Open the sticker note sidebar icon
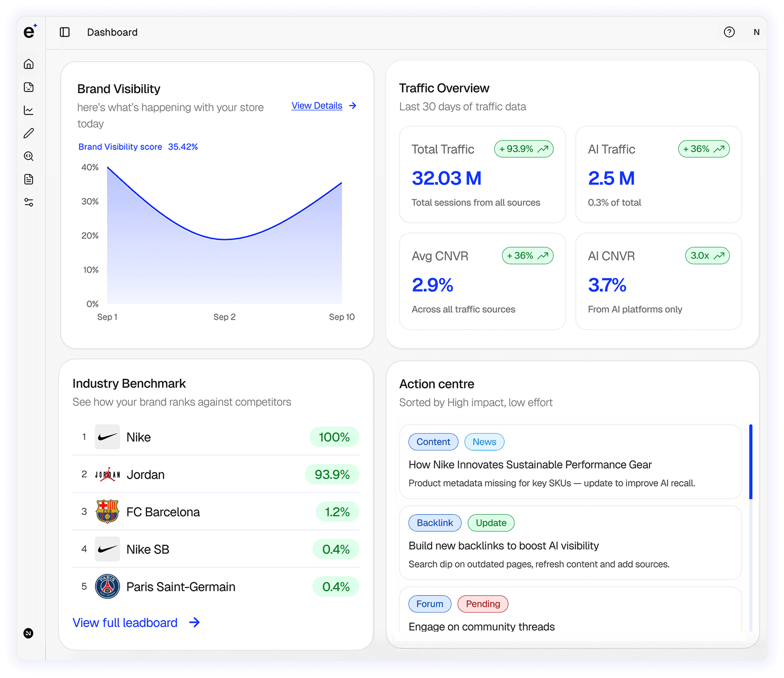The height and width of the screenshot is (678, 784). 29,87
